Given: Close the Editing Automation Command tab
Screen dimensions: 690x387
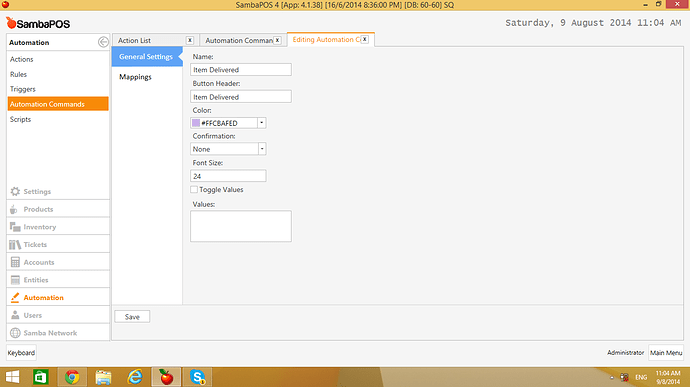Looking at the screenshot, I should (x=364, y=39).
